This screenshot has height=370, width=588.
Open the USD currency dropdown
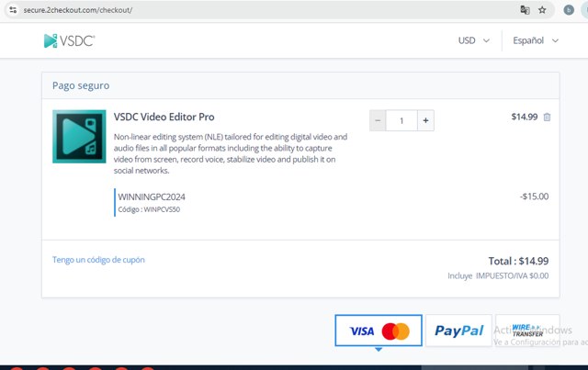(x=474, y=40)
